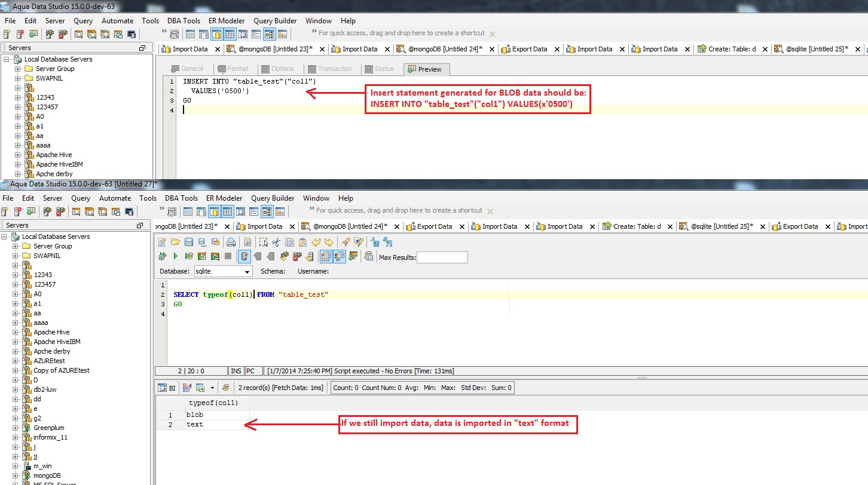Expand the Local Database Servers node in bottom tree

coord(4,237)
